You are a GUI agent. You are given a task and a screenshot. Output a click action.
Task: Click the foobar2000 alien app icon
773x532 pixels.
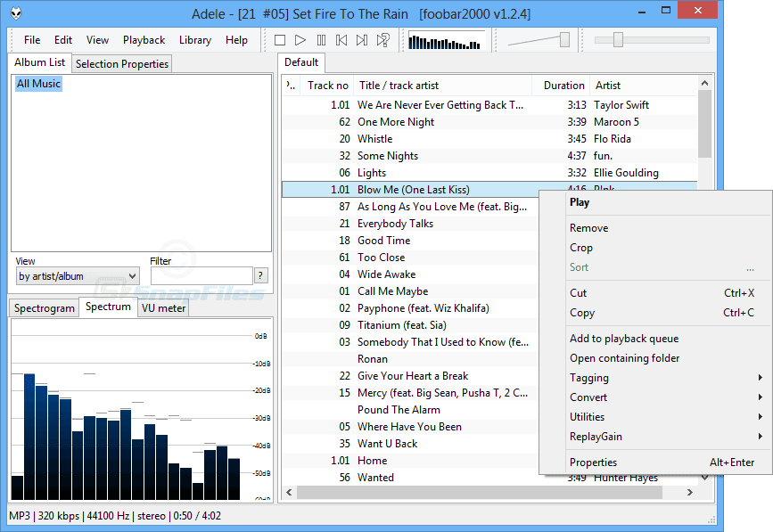pyautogui.click(x=16, y=13)
